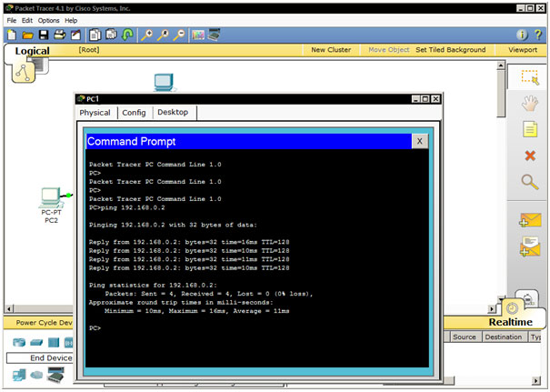Click the last 'PC>' prompt line in the terminal
This screenshot has height=392, width=550.
click(x=95, y=328)
